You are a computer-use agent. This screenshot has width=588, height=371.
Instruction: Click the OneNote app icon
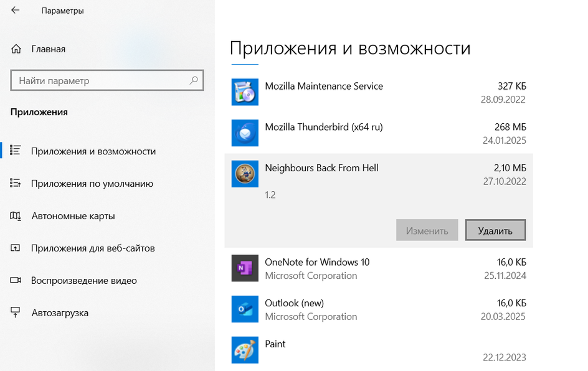click(245, 268)
